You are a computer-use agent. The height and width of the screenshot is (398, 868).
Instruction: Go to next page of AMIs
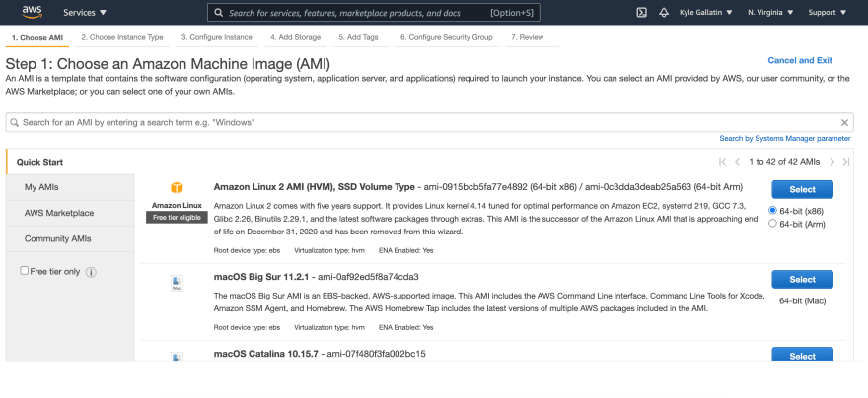click(832, 162)
